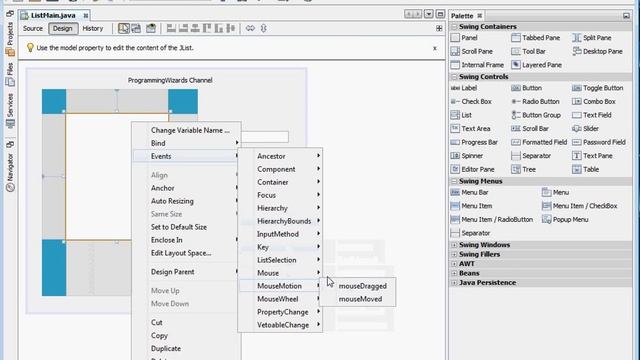Expand the Beans palette section
640x360 pixels.
(x=454, y=273)
